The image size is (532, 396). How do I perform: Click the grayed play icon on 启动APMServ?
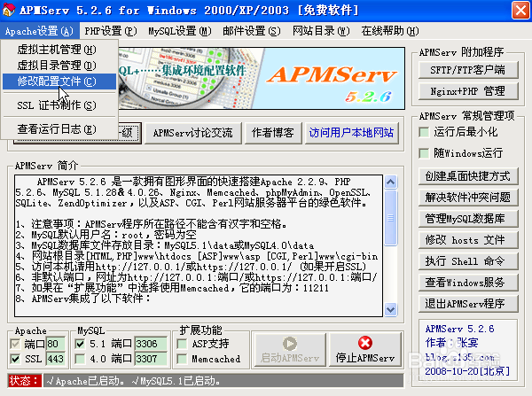coord(290,344)
